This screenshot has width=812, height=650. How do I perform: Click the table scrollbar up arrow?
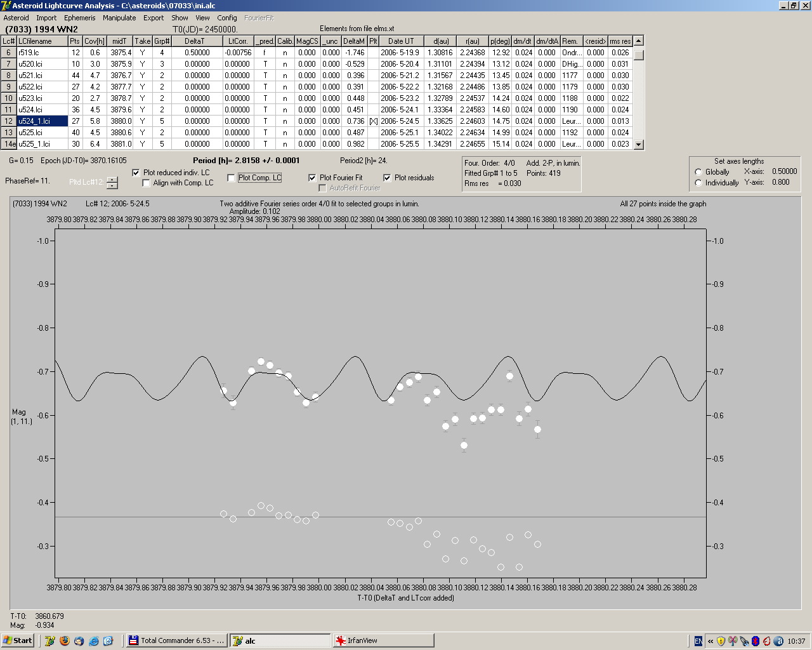coord(639,41)
